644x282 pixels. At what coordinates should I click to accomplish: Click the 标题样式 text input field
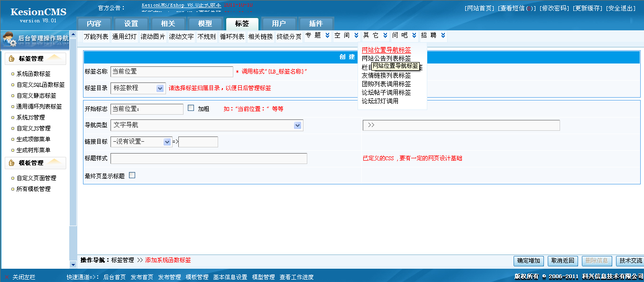pyautogui.click(x=209, y=158)
